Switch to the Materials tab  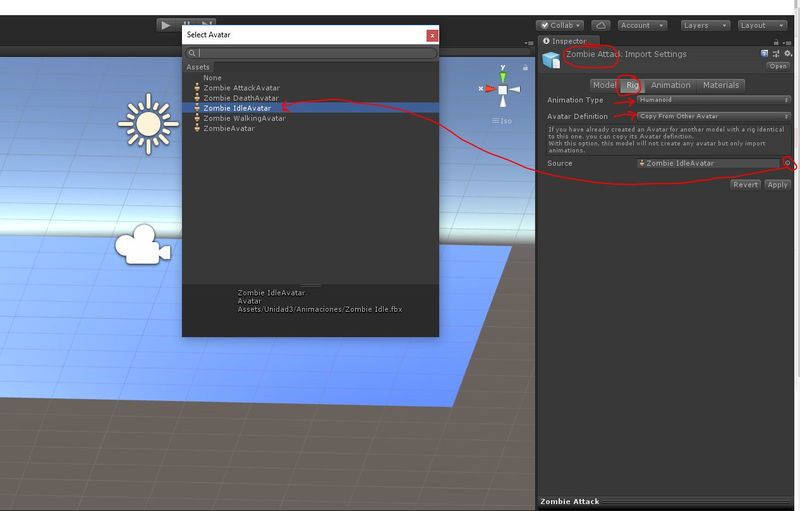coord(720,85)
